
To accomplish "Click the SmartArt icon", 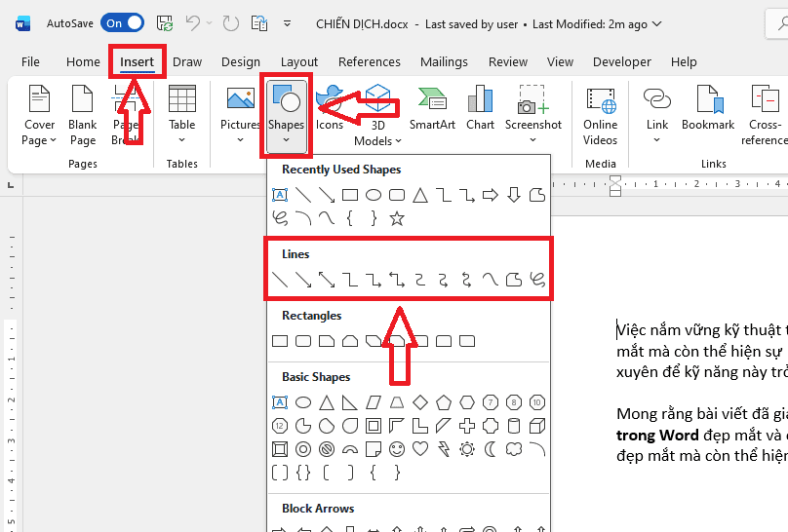I will click(x=432, y=108).
